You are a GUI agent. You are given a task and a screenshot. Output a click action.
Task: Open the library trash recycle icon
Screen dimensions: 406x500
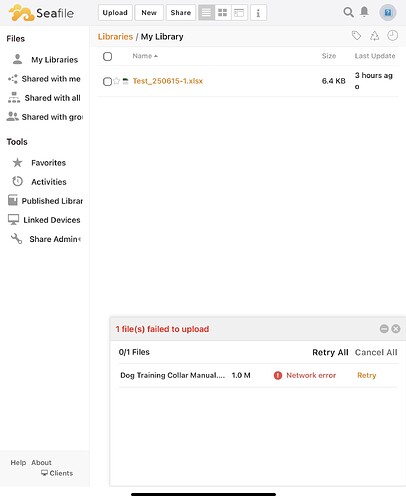[x=375, y=36]
